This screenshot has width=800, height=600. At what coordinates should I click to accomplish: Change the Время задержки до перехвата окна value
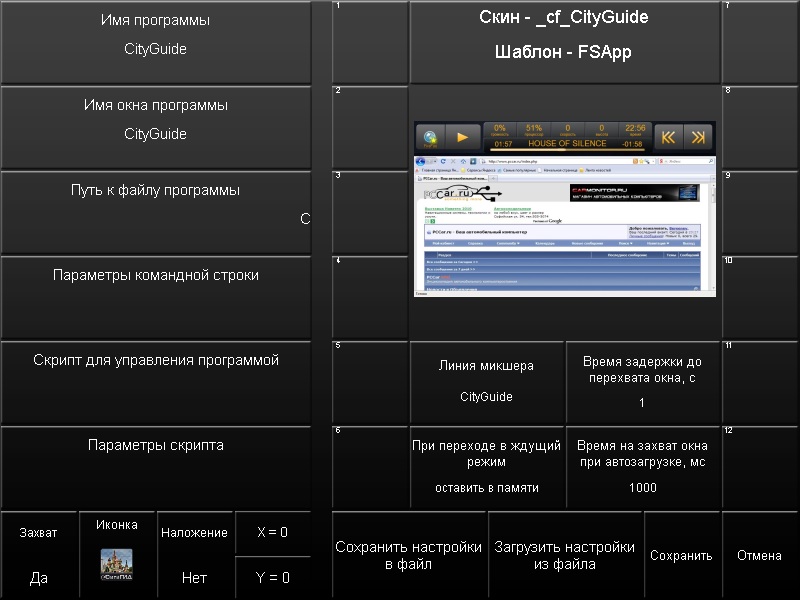(643, 381)
